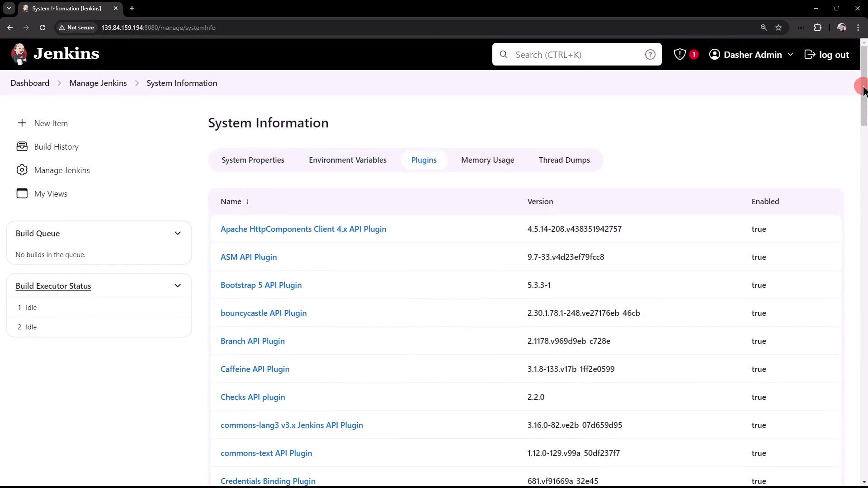Focus the Search (CTRL+K) input field
The image size is (868, 488).
point(574,55)
